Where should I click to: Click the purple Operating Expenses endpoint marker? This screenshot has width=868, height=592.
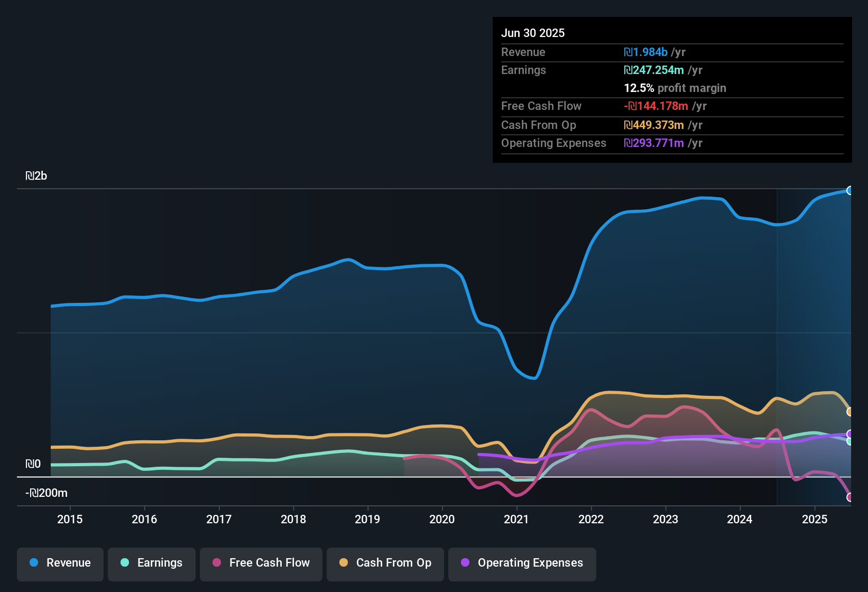(849, 434)
